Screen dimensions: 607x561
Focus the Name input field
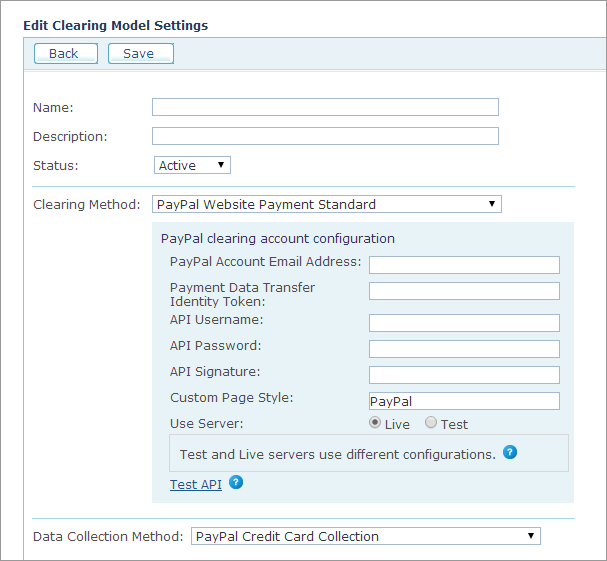tap(325, 107)
